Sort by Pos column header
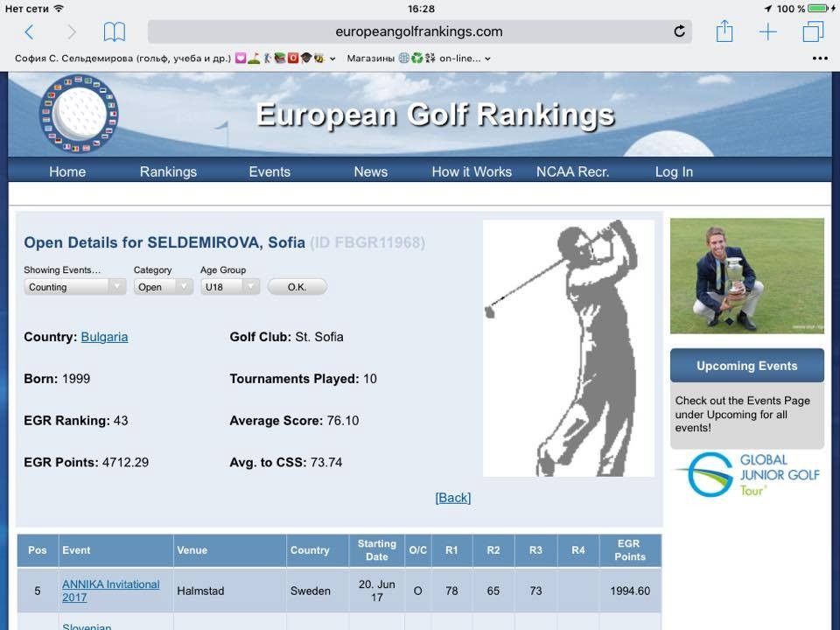This screenshot has height=630, width=840. [38, 550]
